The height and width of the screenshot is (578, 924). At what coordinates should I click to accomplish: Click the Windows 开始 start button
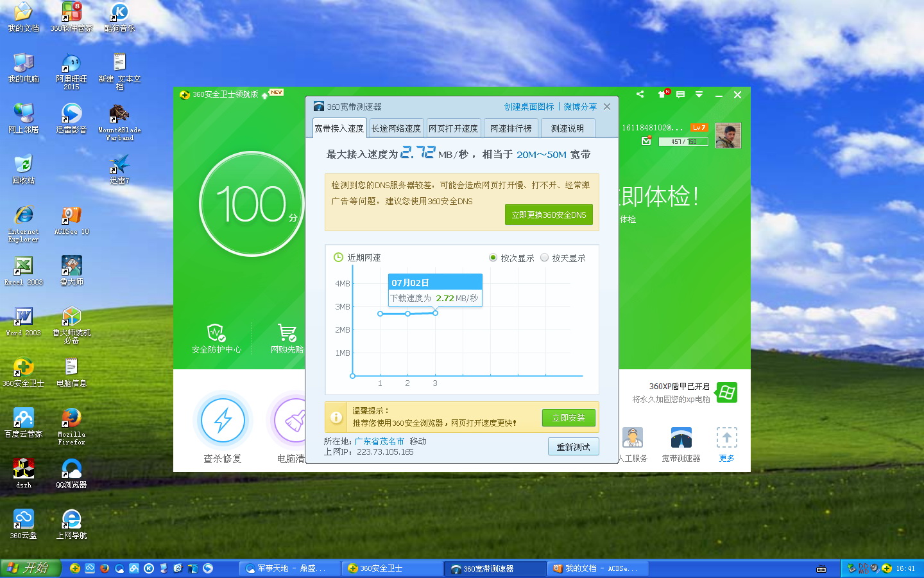[30, 568]
